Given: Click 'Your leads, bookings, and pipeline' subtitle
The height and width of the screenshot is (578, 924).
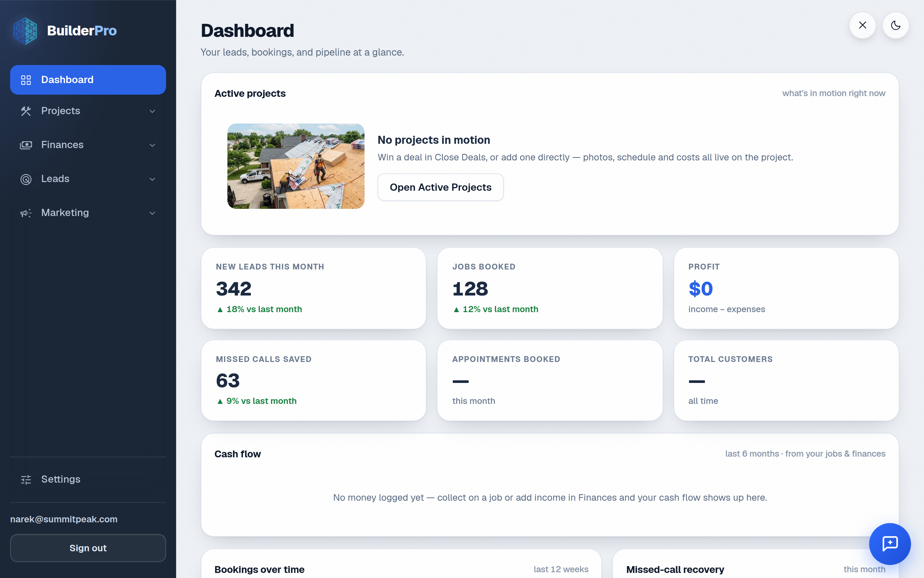Looking at the screenshot, I should click(302, 52).
